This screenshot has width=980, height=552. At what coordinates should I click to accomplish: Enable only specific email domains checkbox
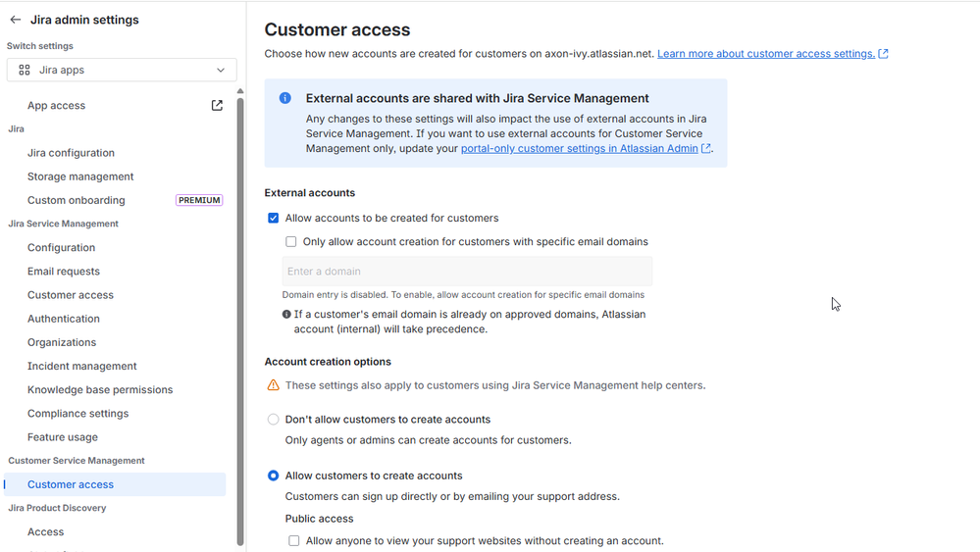291,242
